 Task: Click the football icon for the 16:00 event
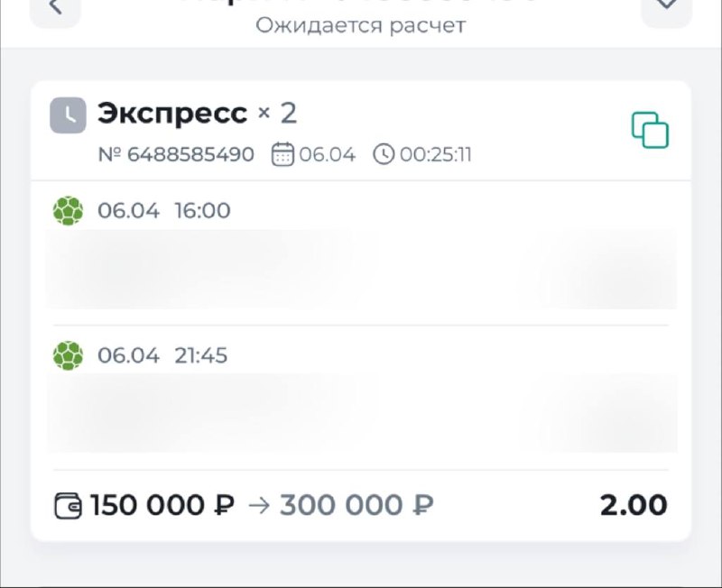click(68, 211)
